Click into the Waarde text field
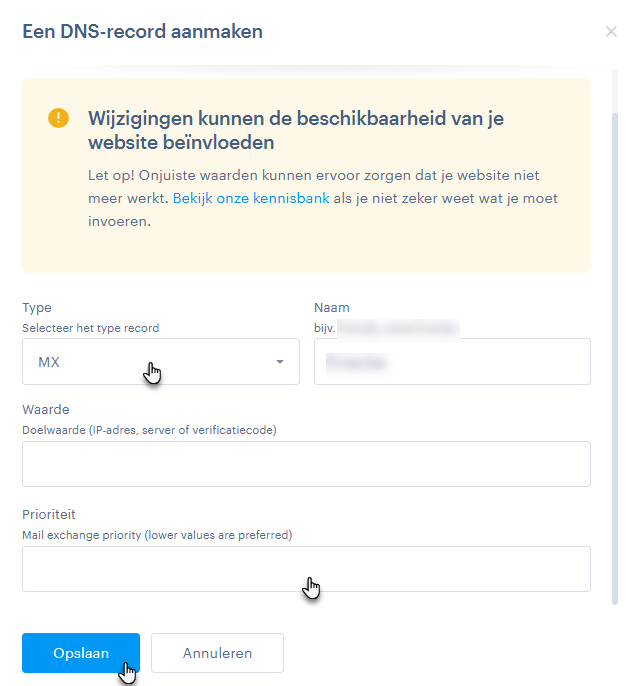Image resolution: width=631 pixels, height=686 pixels. click(x=306, y=464)
